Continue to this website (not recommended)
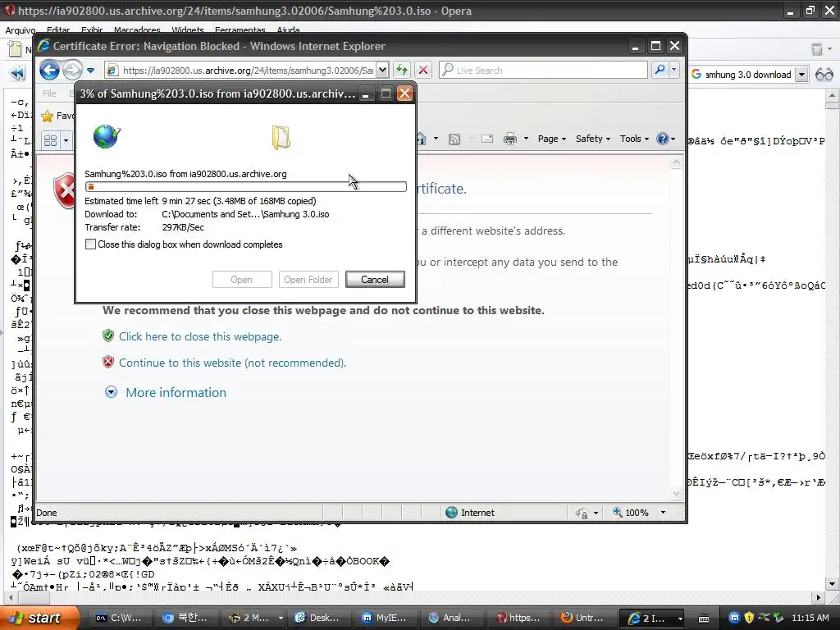This screenshot has width=840, height=630. pos(232,363)
